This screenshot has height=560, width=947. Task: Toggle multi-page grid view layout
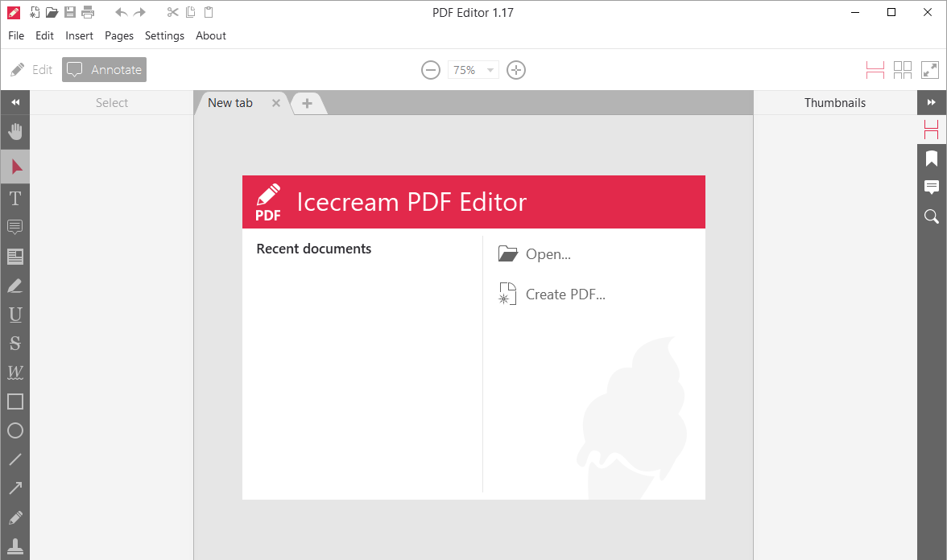[x=902, y=70]
